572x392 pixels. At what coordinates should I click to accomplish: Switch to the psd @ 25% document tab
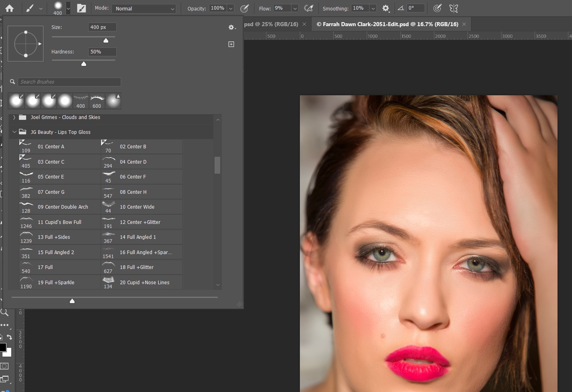[271, 24]
